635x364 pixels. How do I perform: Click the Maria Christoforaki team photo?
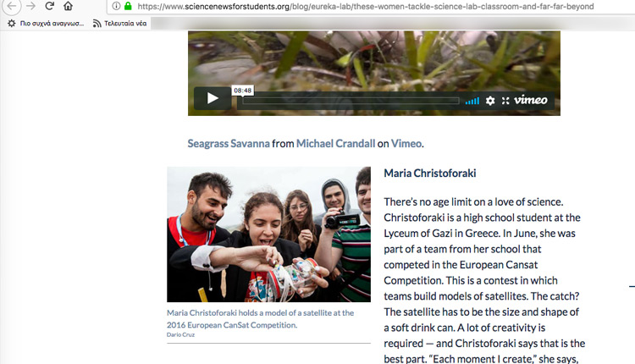click(x=268, y=234)
